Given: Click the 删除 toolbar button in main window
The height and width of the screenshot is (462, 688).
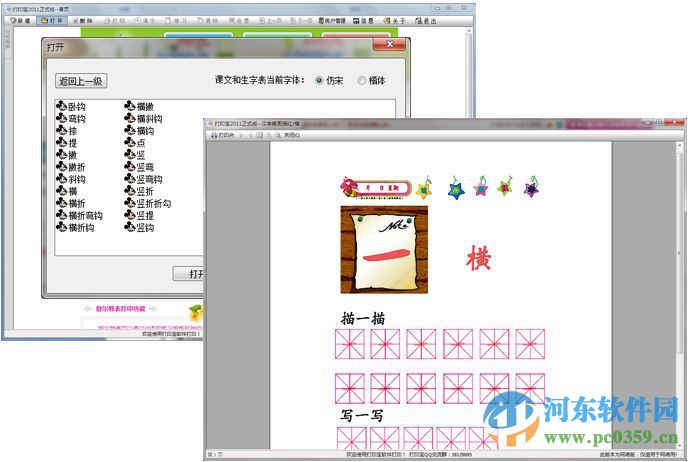Looking at the screenshot, I should coord(83,21).
